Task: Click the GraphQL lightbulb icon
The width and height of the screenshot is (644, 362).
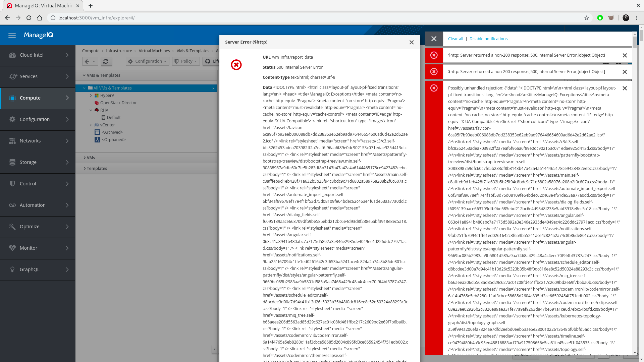Action: (12, 269)
